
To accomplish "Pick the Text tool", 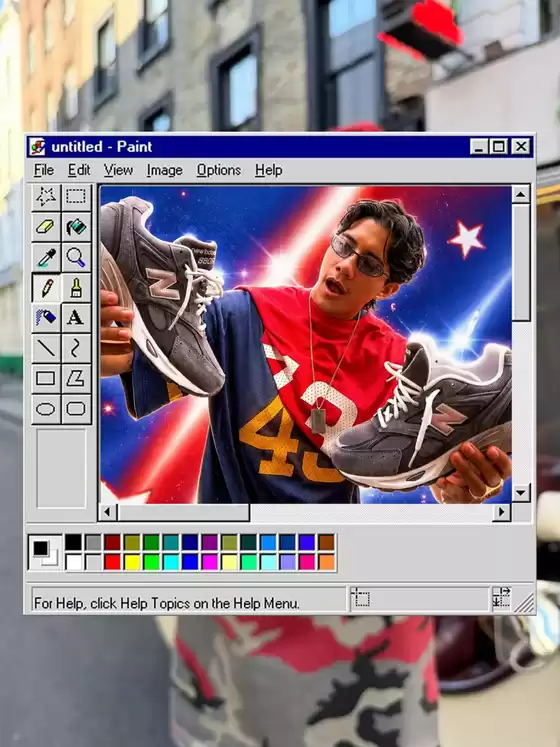I will [76, 318].
